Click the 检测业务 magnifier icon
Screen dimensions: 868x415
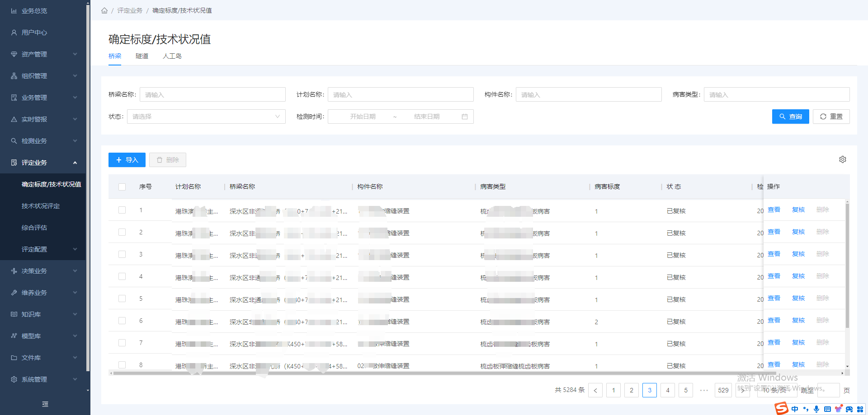[14, 141]
